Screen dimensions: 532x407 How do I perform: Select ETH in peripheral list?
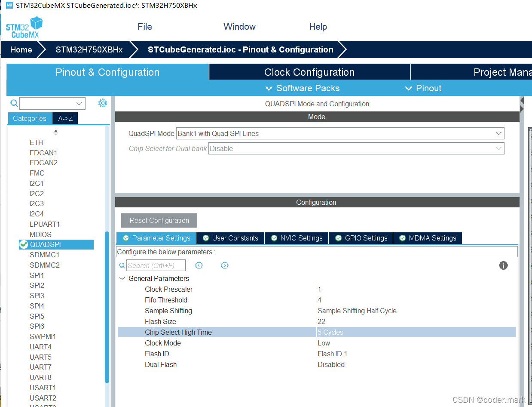(x=36, y=142)
